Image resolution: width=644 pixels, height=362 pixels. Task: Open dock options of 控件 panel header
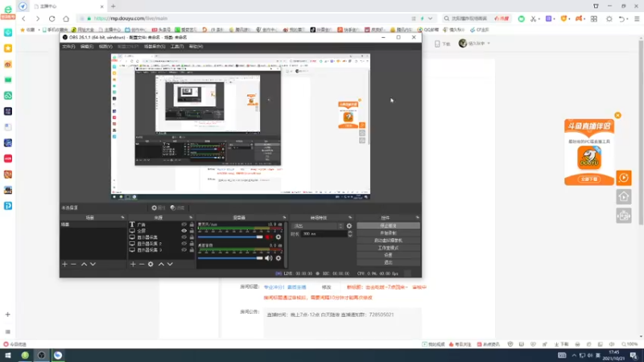(417, 217)
